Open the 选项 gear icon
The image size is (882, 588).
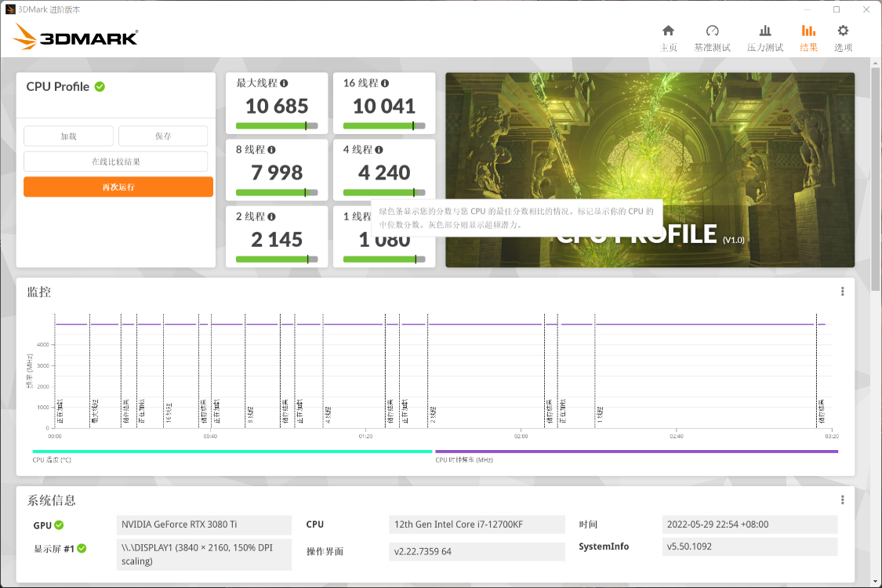coord(843,31)
